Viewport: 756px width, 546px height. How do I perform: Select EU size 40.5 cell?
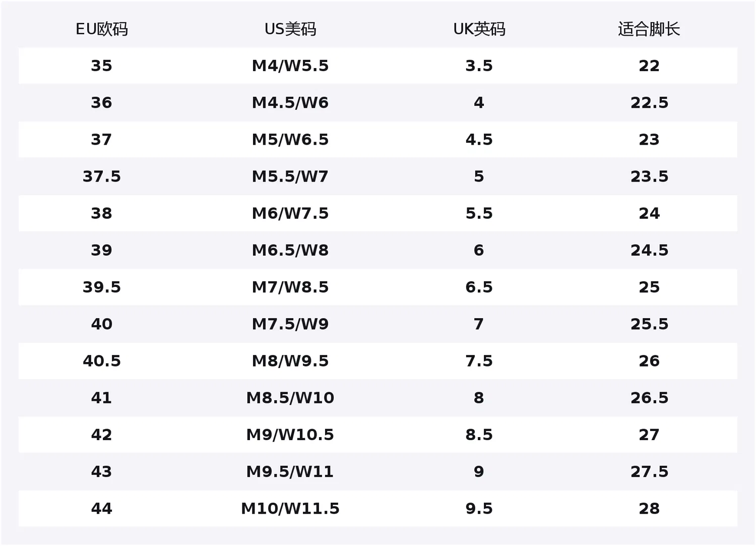pos(102,361)
